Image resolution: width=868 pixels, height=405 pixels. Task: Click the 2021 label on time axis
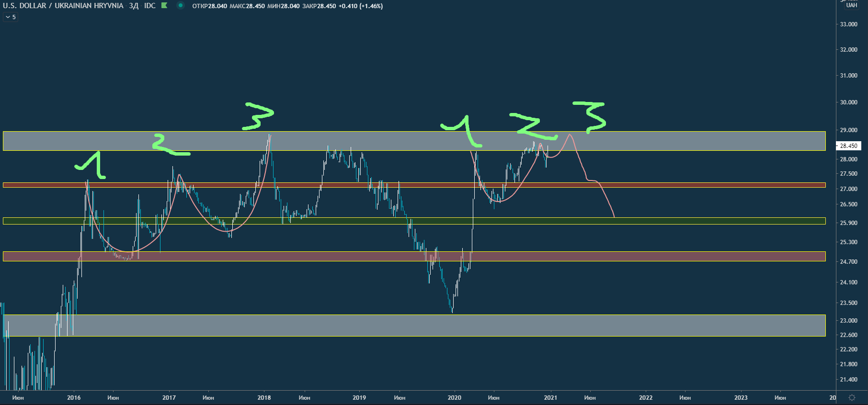tap(550, 398)
